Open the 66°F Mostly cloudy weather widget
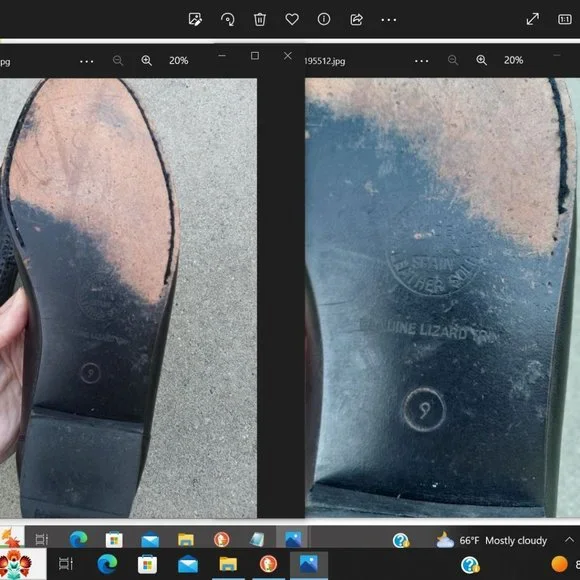The image size is (580, 580). coord(491,540)
